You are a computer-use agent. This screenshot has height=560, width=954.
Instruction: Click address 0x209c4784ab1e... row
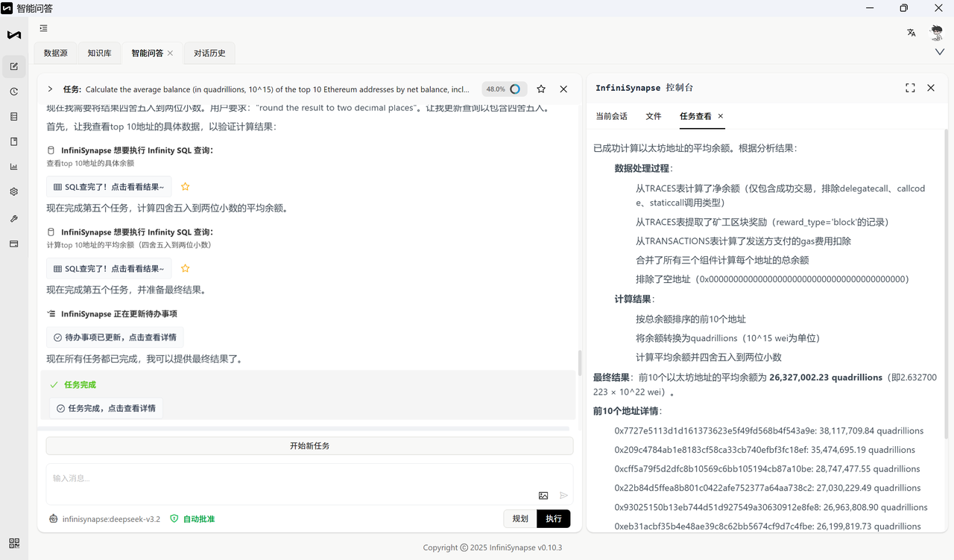[x=765, y=450]
